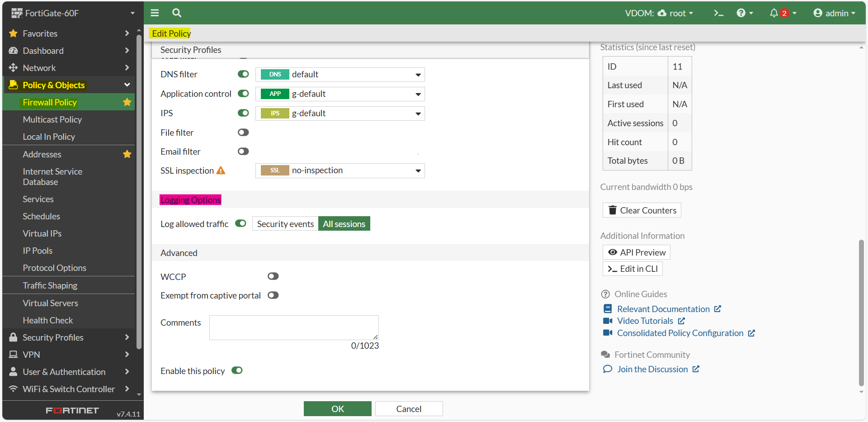
Task: Open the Services menu item
Action: tap(38, 199)
